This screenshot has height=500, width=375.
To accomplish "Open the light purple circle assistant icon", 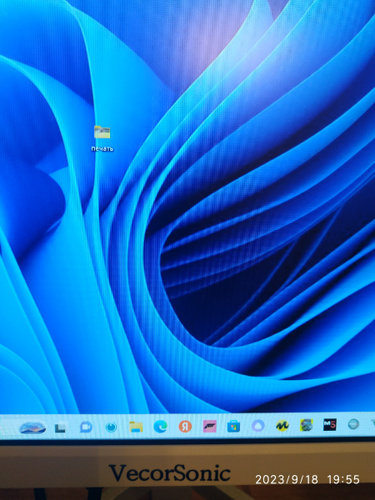I will pyautogui.click(x=258, y=426).
